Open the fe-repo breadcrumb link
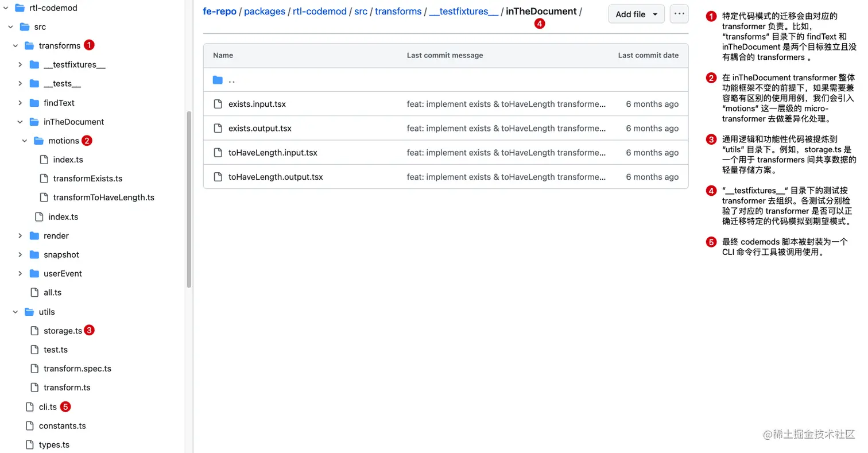868x453 pixels. tap(219, 11)
